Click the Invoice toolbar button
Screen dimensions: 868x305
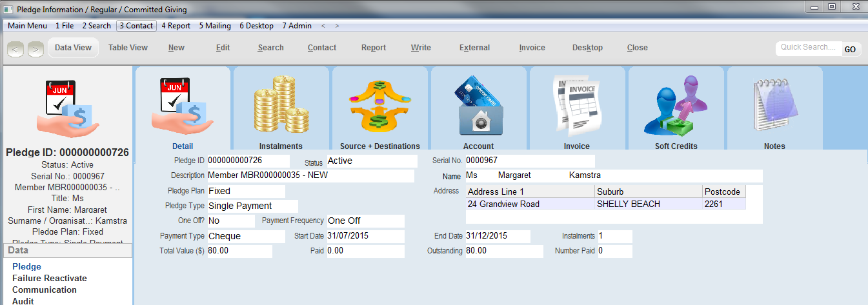point(532,48)
